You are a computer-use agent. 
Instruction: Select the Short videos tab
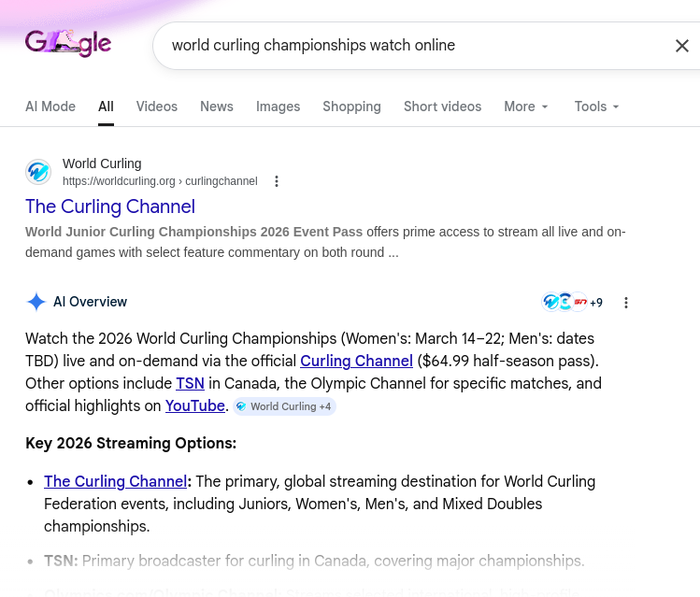(442, 107)
